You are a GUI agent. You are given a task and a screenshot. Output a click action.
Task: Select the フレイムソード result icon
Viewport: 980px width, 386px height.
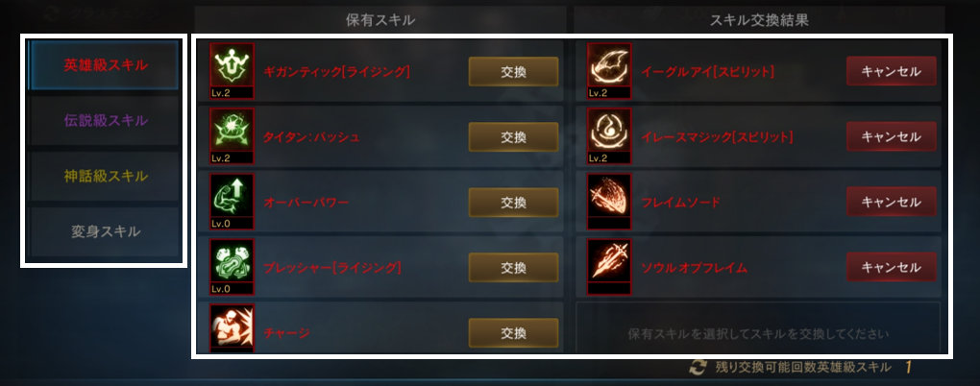click(x=609, y=202)
